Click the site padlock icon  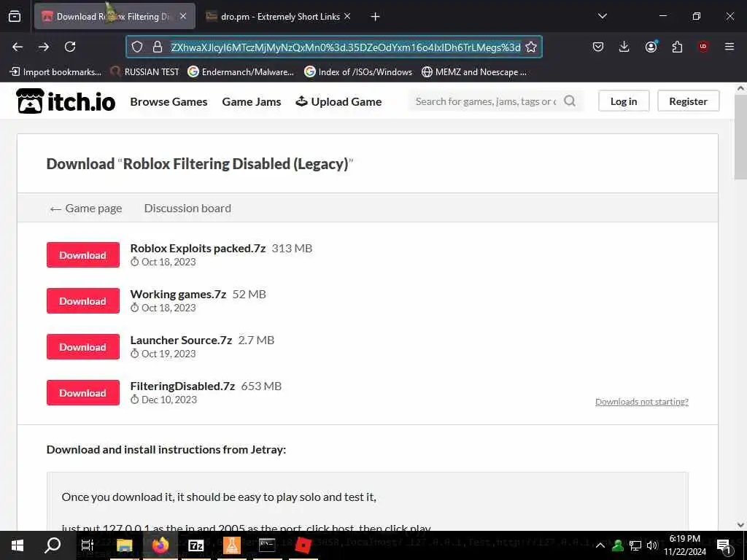point(158,47)
